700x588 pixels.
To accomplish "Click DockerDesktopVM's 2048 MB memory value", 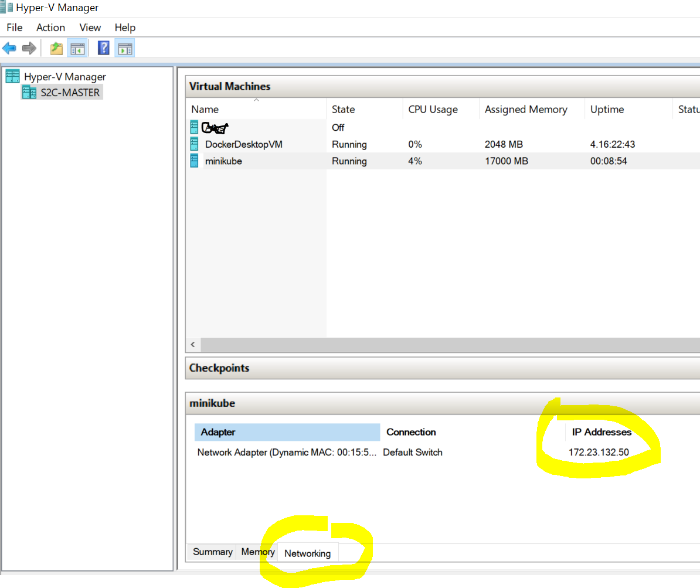I will click(x=504, y=144).
